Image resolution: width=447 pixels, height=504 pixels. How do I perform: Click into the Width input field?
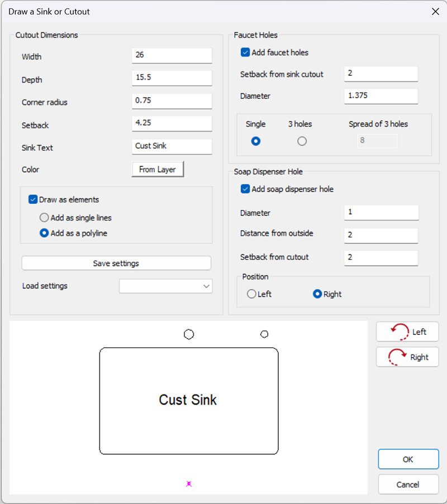tap(172, 56)
